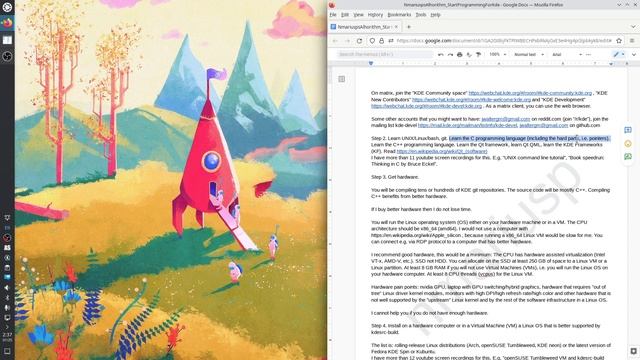Open the KDE application launcher

click(x=7, y=7)
